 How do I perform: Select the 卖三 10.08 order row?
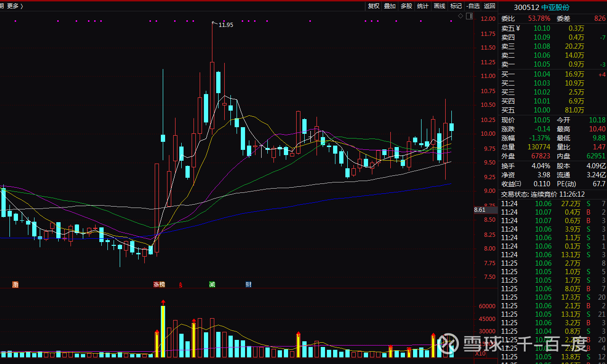tap(553, 46)
